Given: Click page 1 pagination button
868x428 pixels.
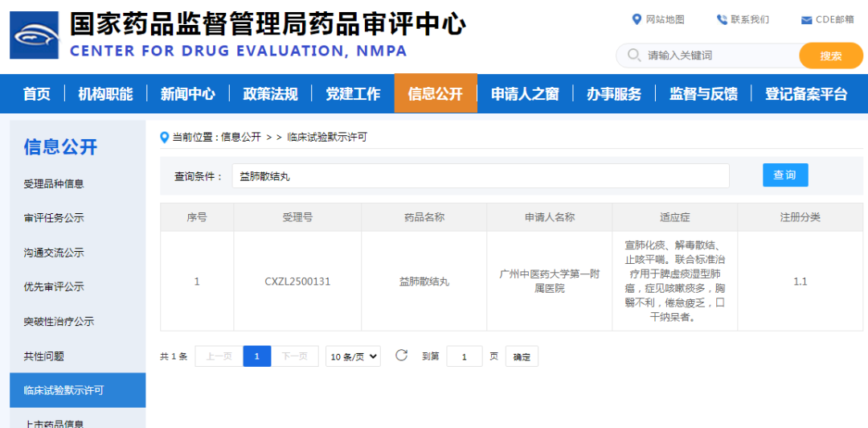Looking at the screenshot, I should [257, 356].
